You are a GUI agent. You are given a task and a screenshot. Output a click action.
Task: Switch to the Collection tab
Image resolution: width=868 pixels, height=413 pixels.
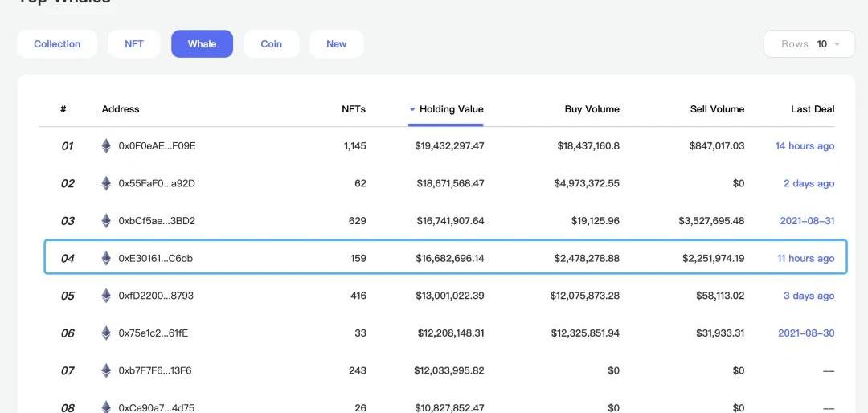[57, 44]
